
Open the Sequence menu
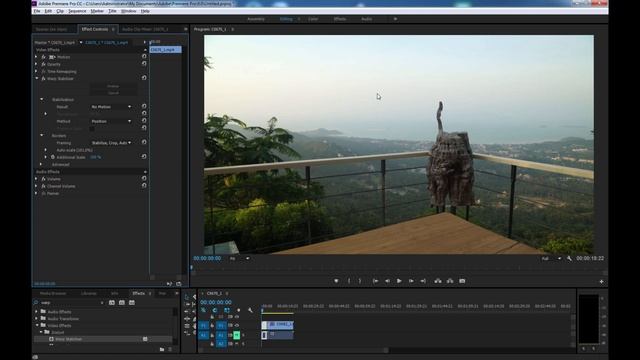click(x=77, y=11)
